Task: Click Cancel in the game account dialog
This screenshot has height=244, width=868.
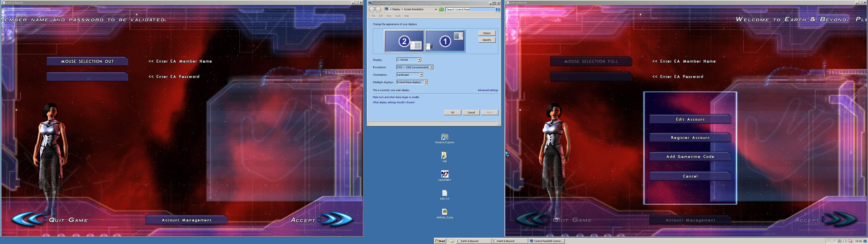Action: click(x=690, y=176)
